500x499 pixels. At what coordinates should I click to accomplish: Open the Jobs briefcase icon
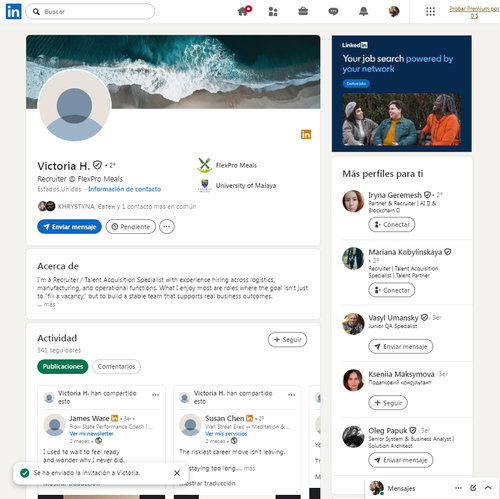[x=303, y=11]
